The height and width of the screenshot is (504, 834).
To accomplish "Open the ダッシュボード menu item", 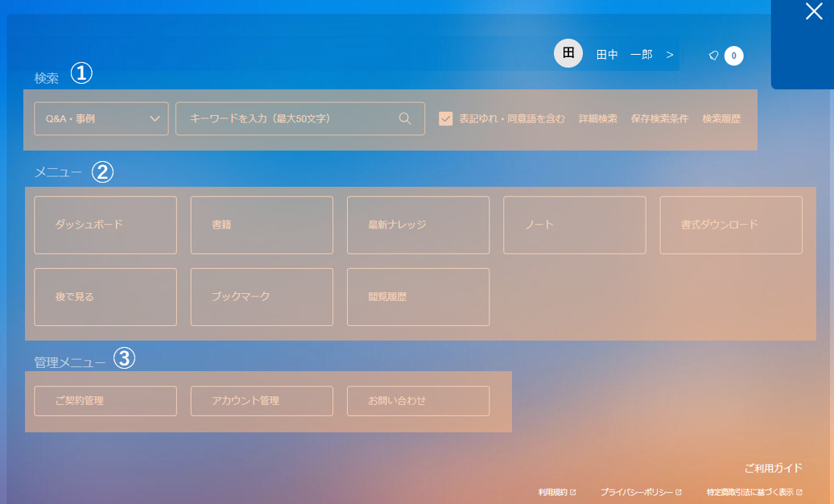I will [x=105, y=225].
